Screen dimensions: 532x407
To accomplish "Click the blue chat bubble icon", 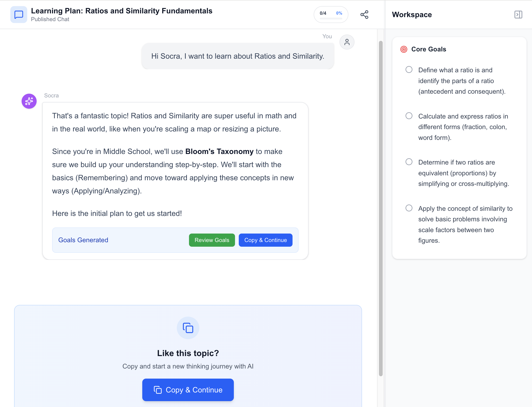I will (19, 15).
